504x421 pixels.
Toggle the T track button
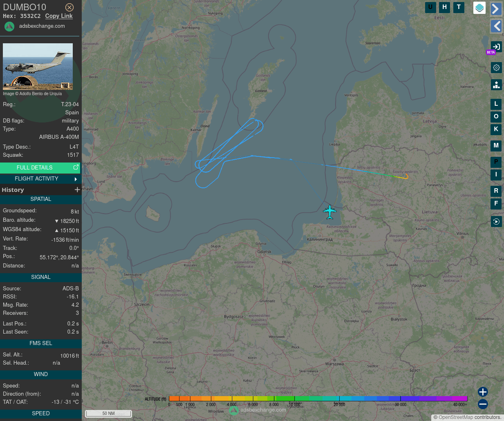(x=459, y=7)
